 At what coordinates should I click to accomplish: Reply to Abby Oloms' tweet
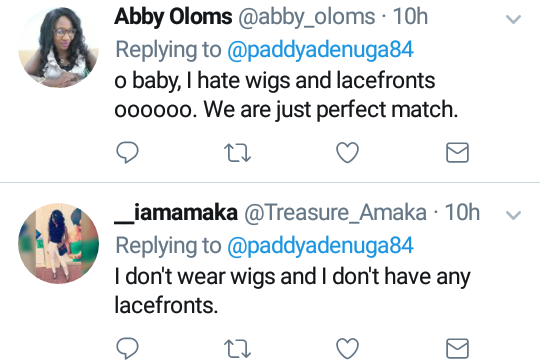127,152
